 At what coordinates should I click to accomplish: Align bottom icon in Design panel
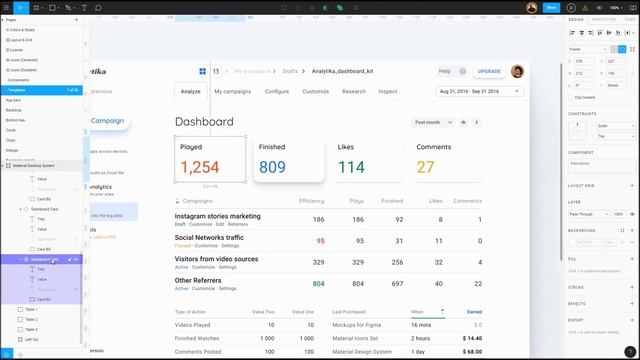coord(618,33)
